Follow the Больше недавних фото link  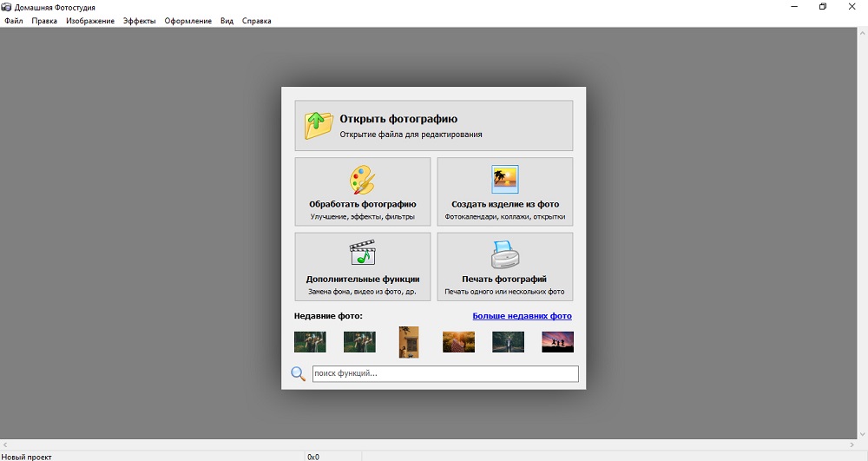point(522,316)
